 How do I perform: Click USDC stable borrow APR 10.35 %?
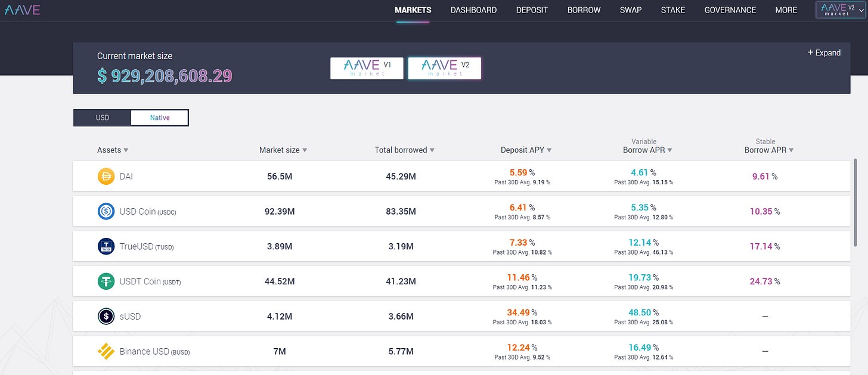pos(765,212)
